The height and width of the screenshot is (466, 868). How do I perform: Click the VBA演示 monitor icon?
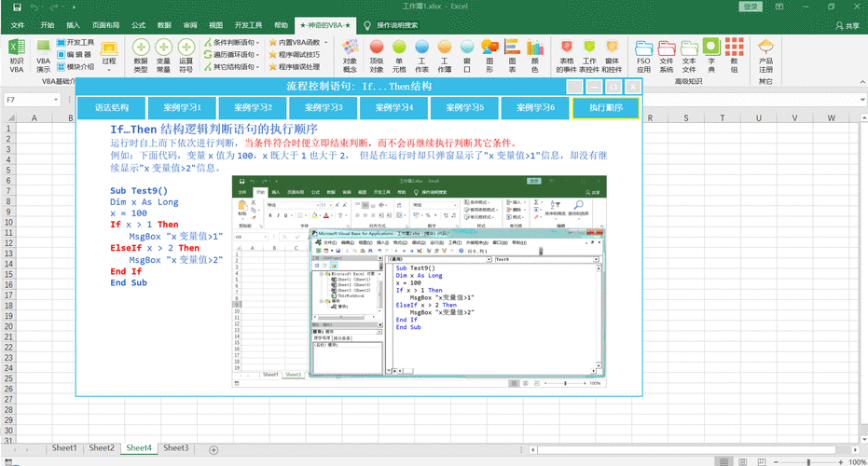(43, 55)
